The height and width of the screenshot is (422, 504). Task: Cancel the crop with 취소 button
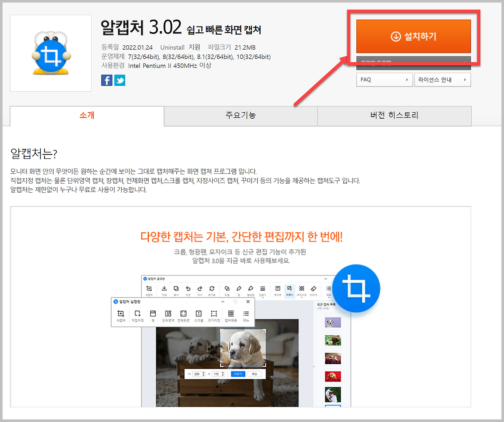tap(254, 374)
